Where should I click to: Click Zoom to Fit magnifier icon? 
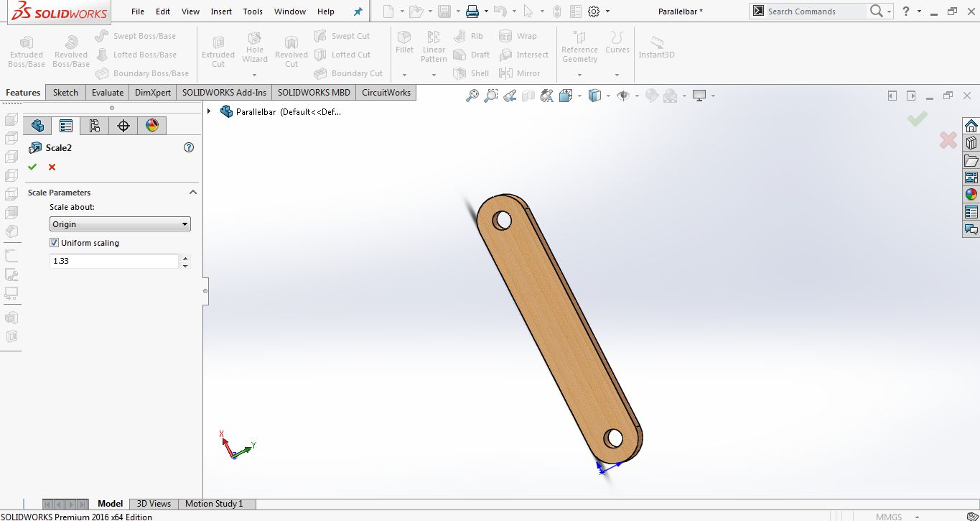coord(472,95)
